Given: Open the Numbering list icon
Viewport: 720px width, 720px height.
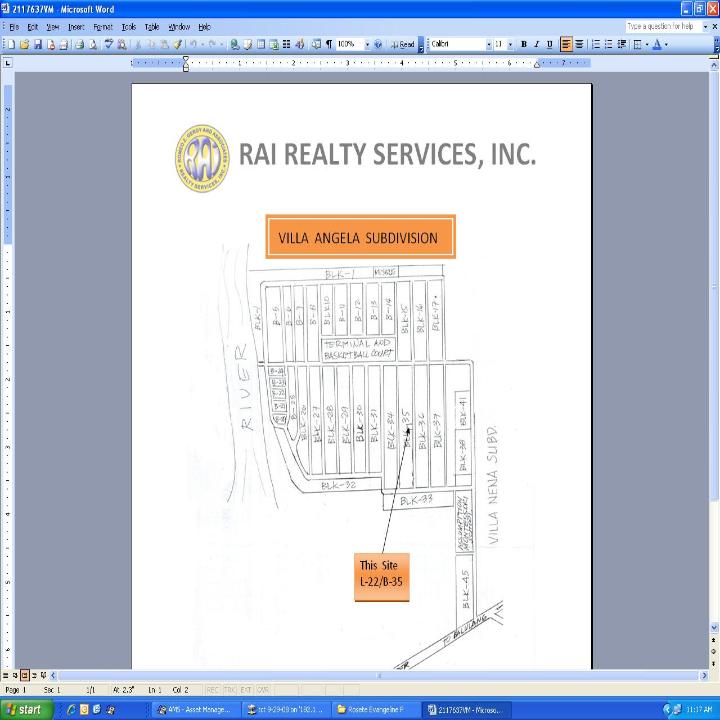Looking at the screenshot, I should click(595, 45).
